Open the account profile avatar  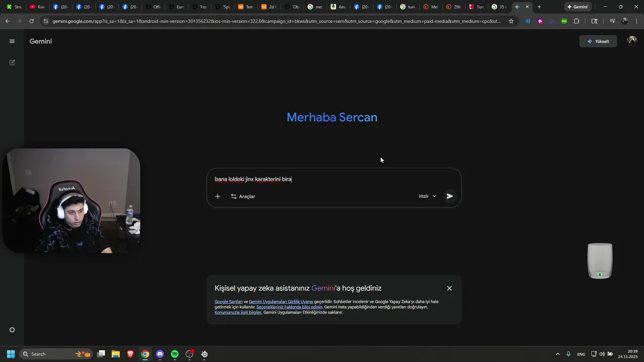pos(631,41)
